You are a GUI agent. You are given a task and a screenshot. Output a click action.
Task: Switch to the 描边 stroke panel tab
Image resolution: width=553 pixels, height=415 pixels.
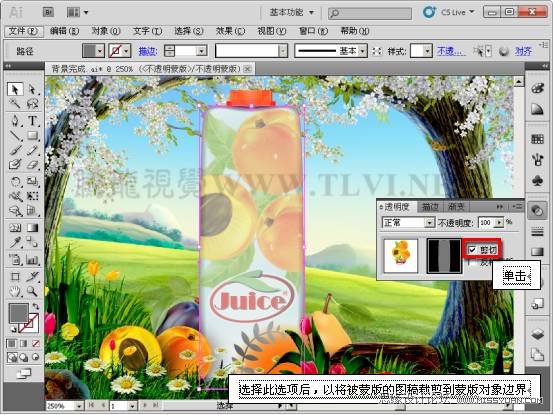pos(430,207)
